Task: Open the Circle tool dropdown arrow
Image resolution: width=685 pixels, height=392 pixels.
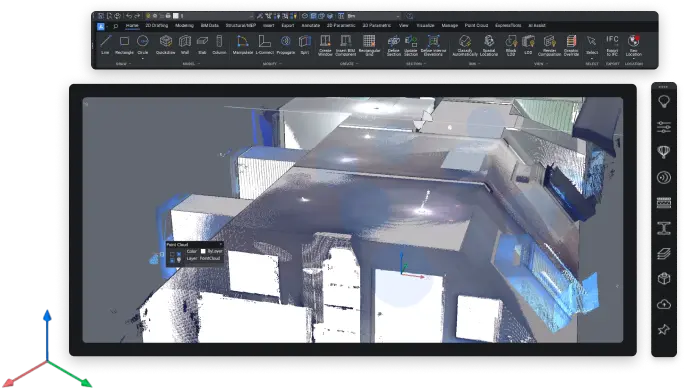Action: click(x=143, y=58)
